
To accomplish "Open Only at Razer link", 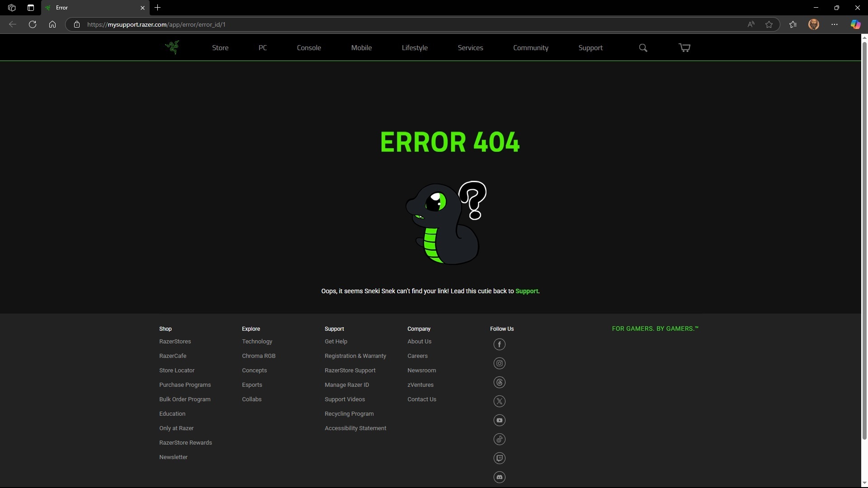I will pos(176,428).
